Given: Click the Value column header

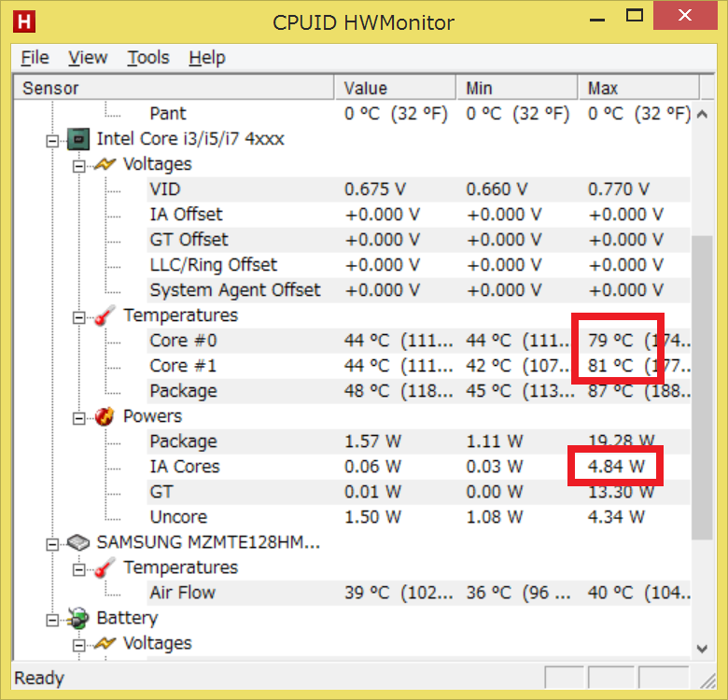Looking at the screenshot, I should (395, 88).
